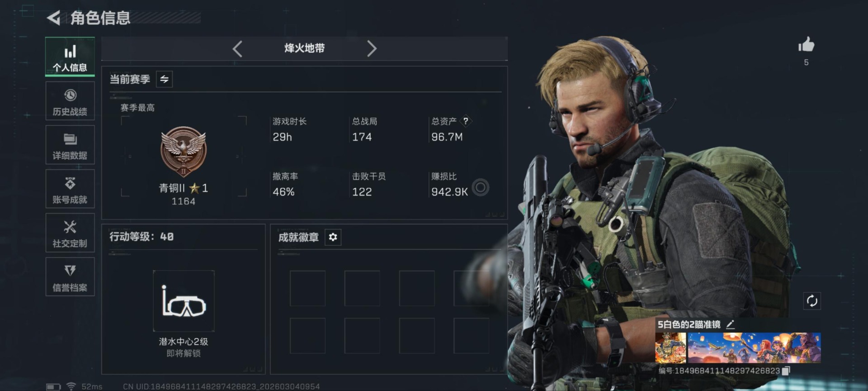Toggle the 当前赛季 season switch
The height and width of the screenshot is (391, 868).
pos(164,79)
